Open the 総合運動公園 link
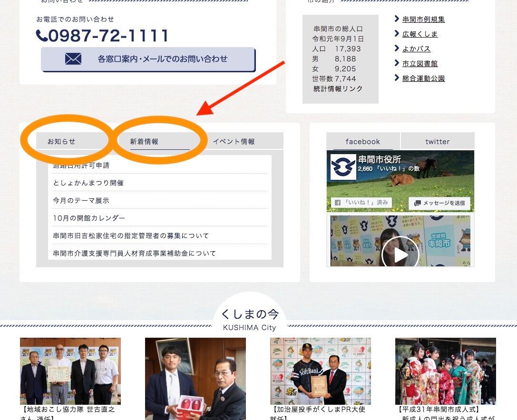Image resolution: width=517 pixels, height=420 pixels. 423,78
